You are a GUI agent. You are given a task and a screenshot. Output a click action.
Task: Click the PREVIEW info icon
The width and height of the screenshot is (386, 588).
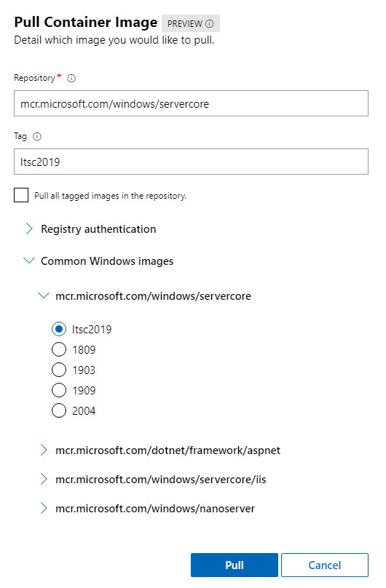tap(210, 23)
